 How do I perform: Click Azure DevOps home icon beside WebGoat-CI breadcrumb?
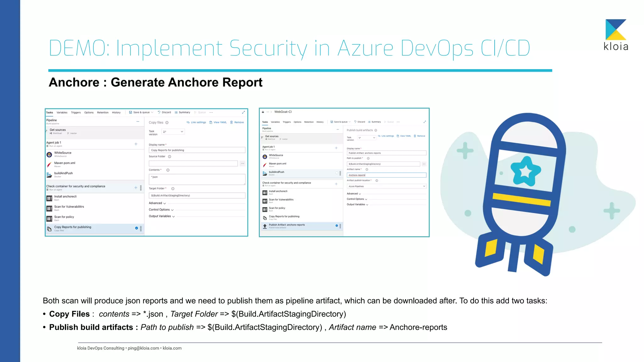(263, 112)
